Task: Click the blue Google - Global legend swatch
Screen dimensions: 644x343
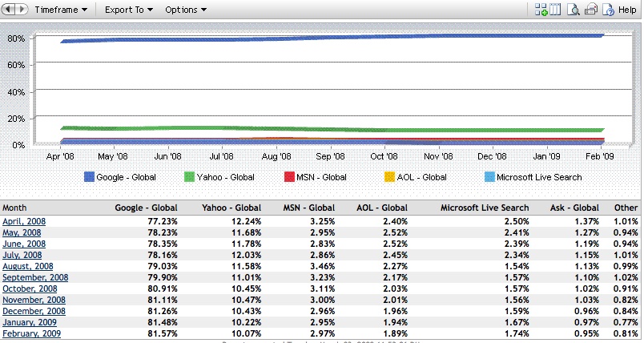Action: [89, 177]
